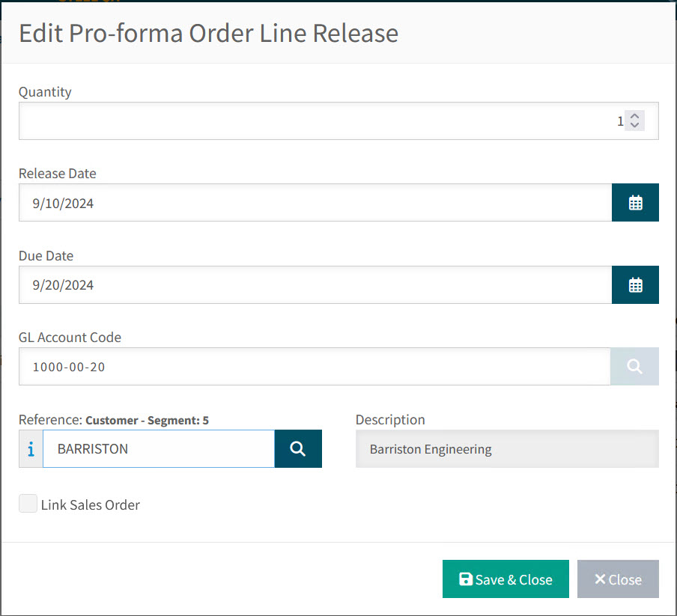Click the Description field showing Barriston Engineering
This screenshot has width=677, height=616.
tap(507, 449)
